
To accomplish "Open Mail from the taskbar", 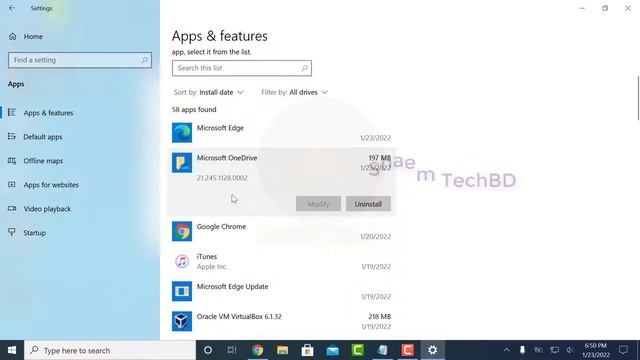I will pyautogui.click(x=333, y=350).
